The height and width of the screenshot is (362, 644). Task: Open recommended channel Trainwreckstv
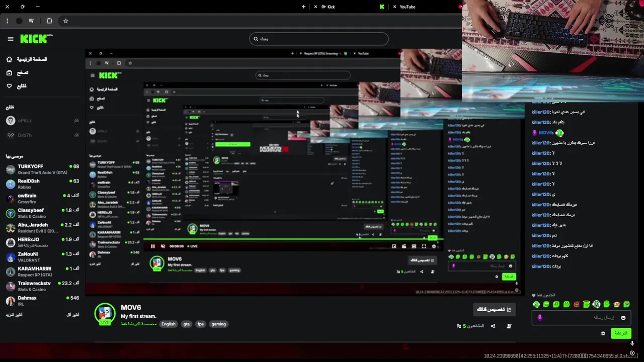tap(42, 286)
